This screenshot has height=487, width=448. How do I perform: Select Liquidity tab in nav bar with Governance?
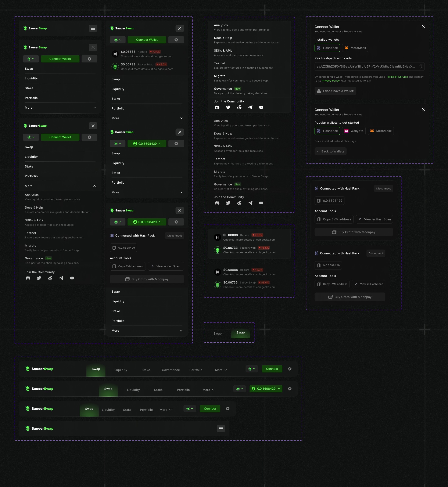[121, 370]
